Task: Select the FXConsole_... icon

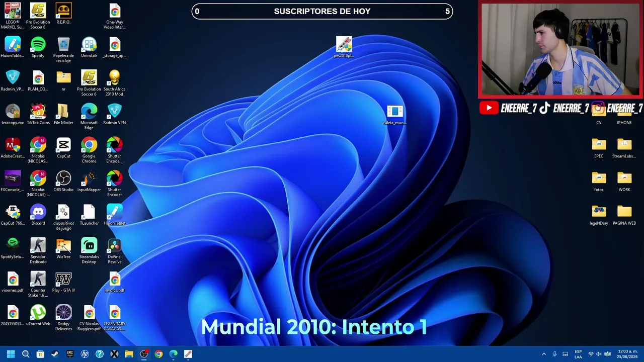Action: (x=13, y=182)
